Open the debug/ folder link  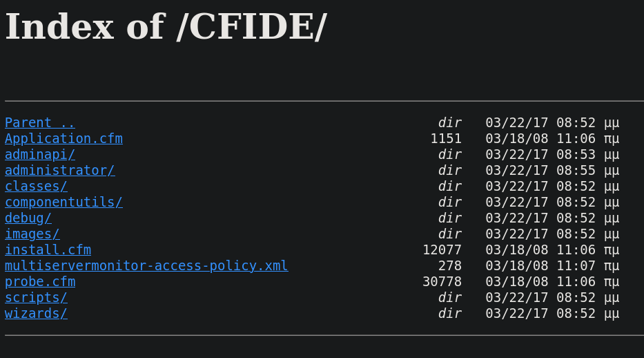coord(28,218)
